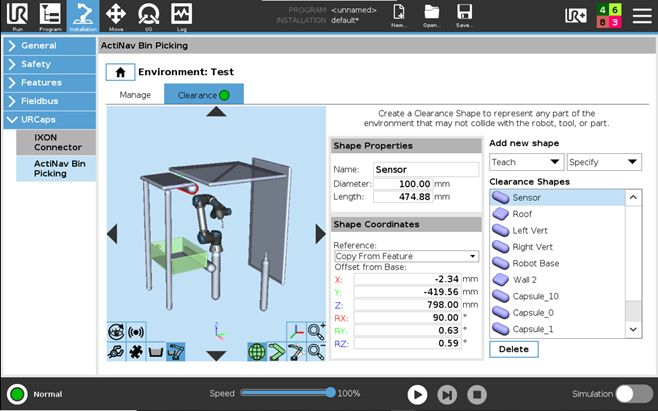Screen dimensions: 658x411
Task: Select the robot with bin view icon
Action: coord(175,351)
